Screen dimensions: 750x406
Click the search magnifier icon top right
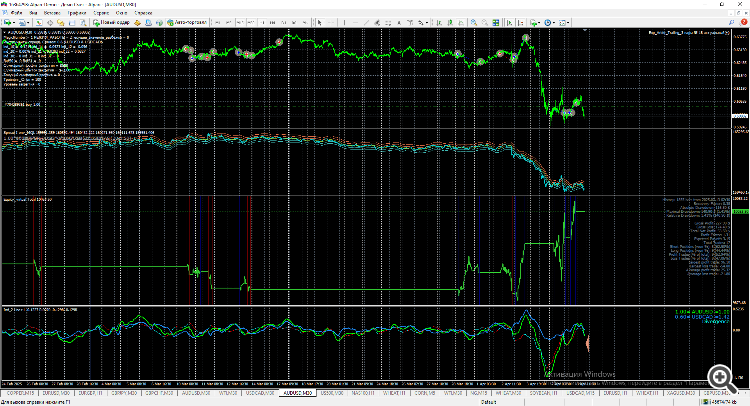pos(731,22)
